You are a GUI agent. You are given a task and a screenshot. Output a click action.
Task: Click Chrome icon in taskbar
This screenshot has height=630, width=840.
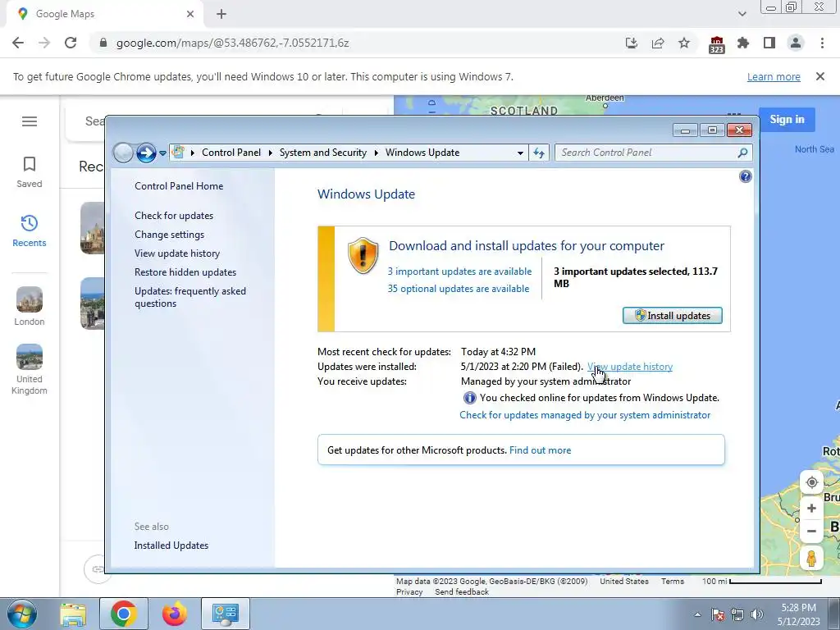tap(124, 614)
